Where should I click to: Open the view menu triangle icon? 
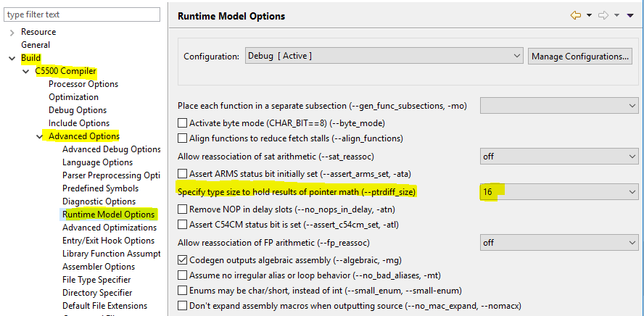[630, 15]
